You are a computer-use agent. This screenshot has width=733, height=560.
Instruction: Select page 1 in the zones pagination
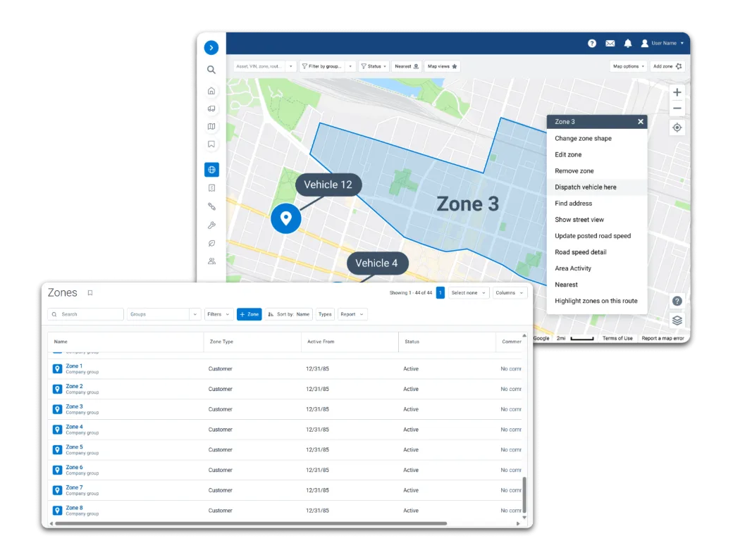coord(441,293)
